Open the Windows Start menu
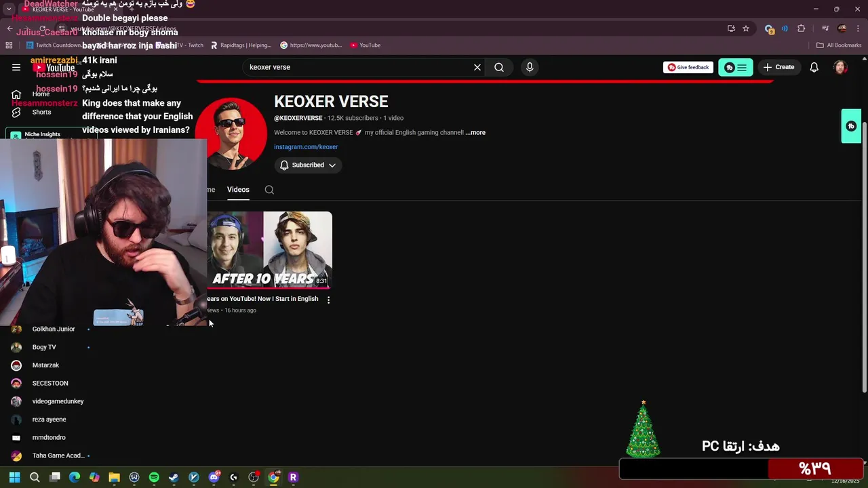This screenshot has width=868, height=488. tap(14, 477)
